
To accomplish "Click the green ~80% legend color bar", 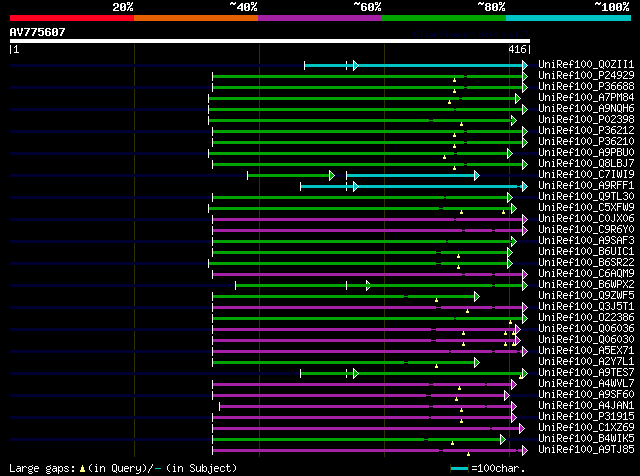I will click(444, 18).
